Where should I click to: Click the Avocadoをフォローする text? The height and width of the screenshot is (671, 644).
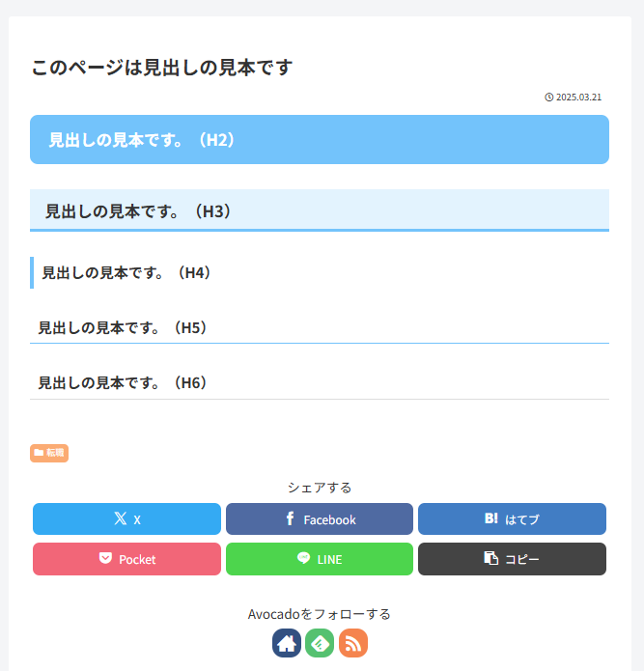pos(320,614)
